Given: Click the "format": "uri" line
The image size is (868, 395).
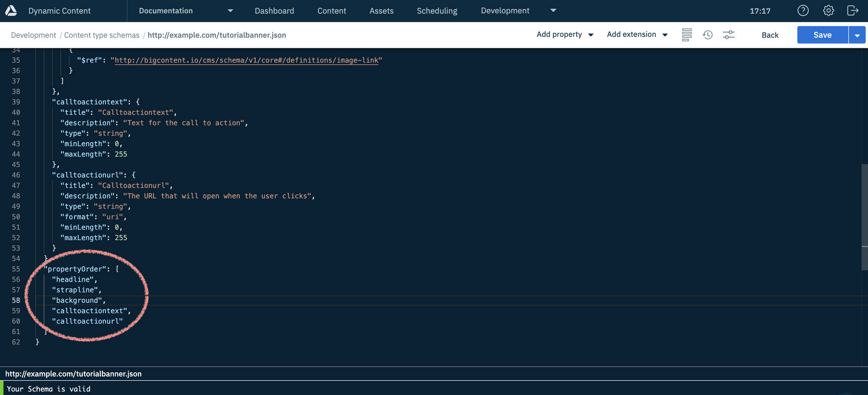Looking at the screenshot, I should tap(93, 217).
